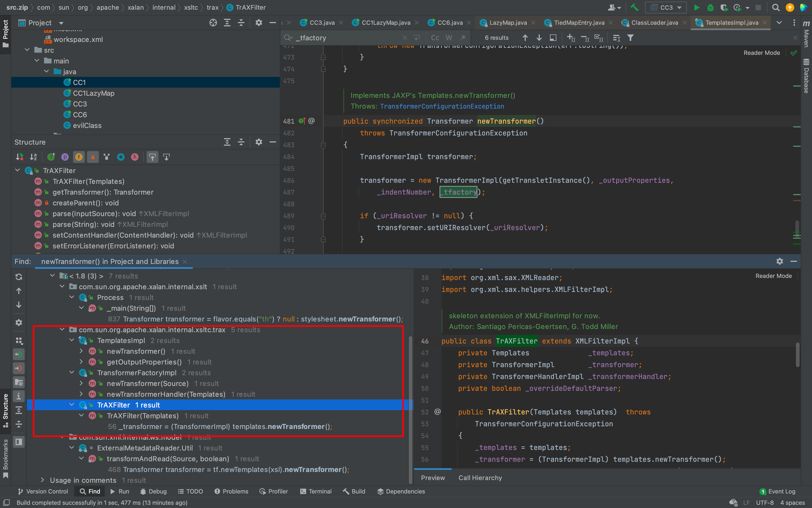812x508 pixels.
Task: Toggle Autoscroll to Source in Structure
Action: (153, 157)
